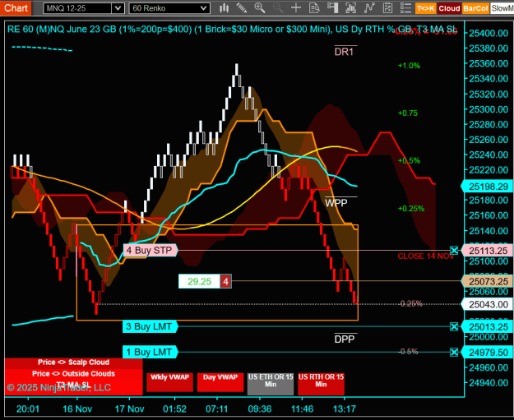The width and height of the screenshot is (514, 420).
Task: Click the CLOSE 14 NOV label
Action: [x=425, y=256]
